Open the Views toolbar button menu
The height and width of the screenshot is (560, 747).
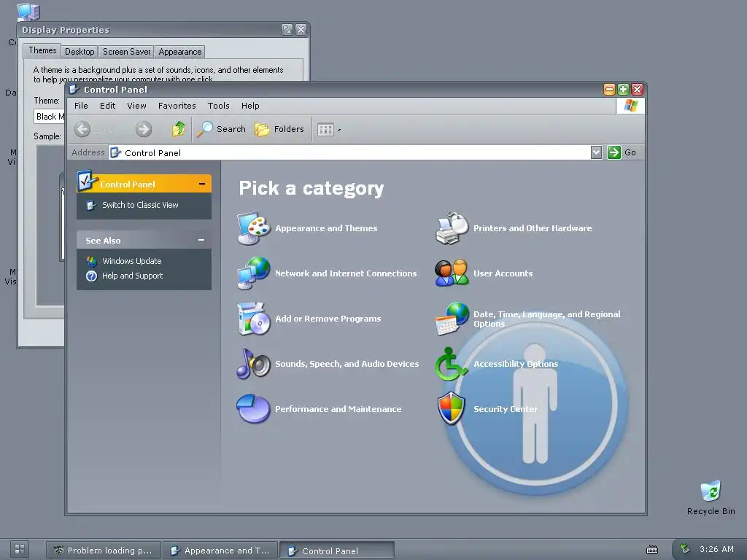pos(329,130)
